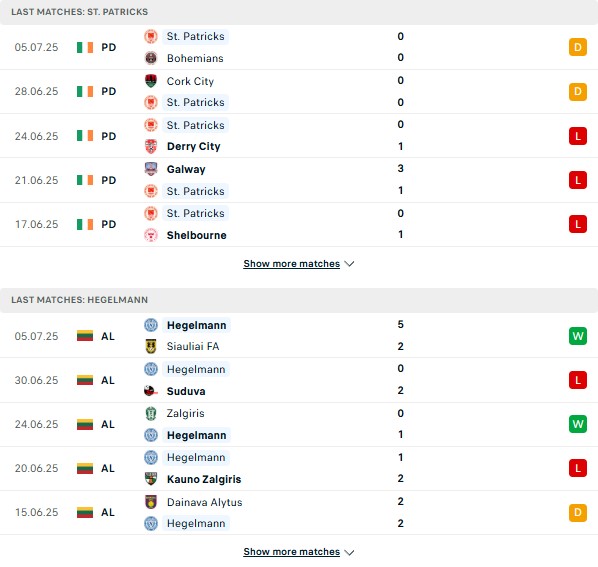Open the Hegelmann vs Suduva match row

point(299,380)
